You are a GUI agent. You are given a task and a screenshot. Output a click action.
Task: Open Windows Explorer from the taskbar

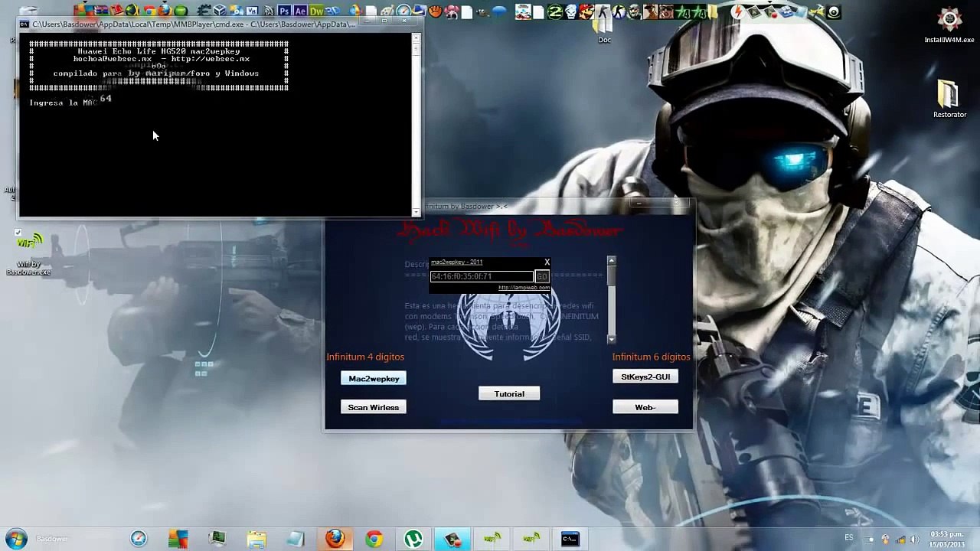[256, 539]
